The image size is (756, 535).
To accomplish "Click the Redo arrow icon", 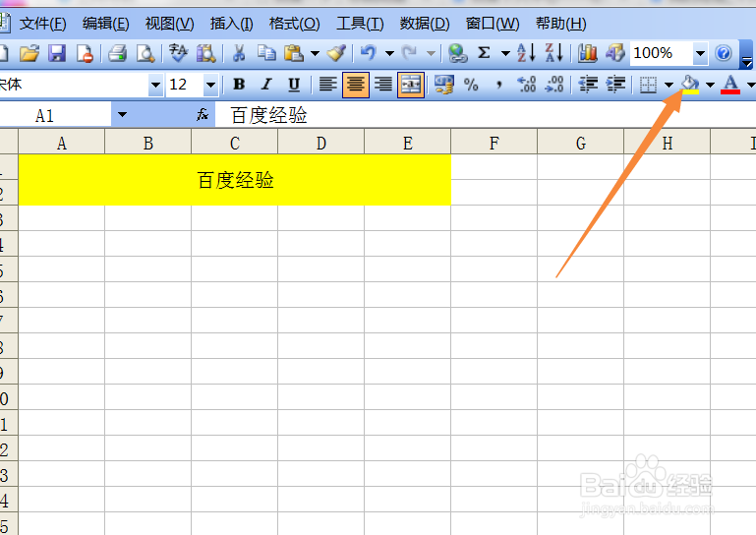I will tap(410, 53).
